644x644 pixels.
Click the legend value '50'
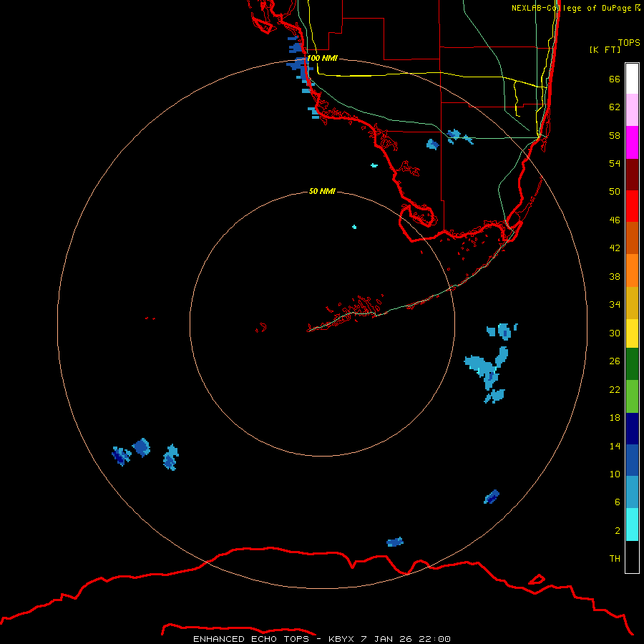615,192
